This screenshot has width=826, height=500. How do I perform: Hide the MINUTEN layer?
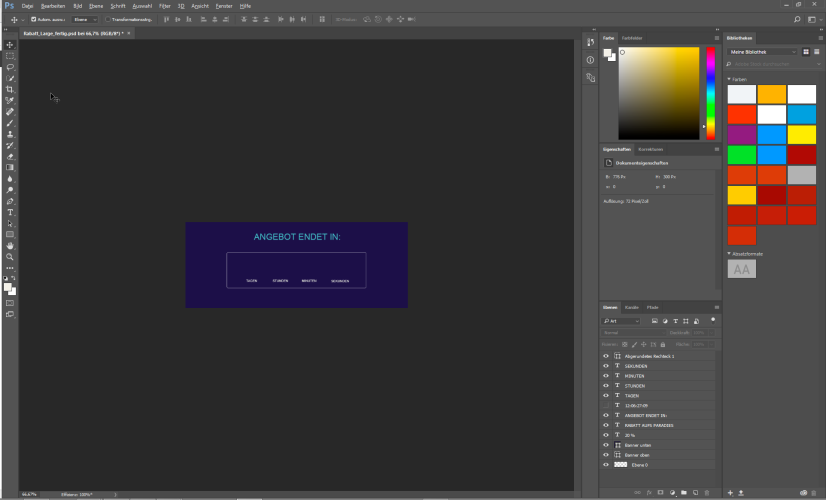point(606,376)
